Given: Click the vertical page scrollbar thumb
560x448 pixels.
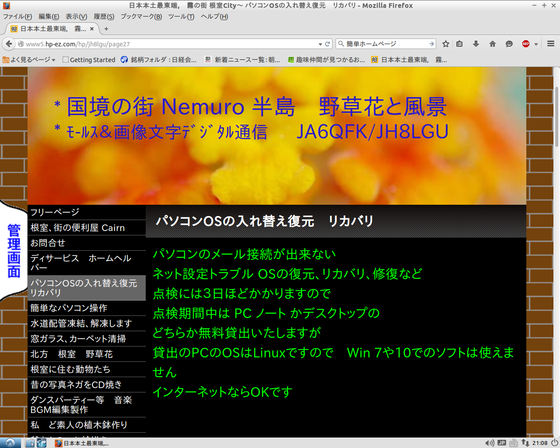Looking at the screenshot, I should [x=556, y=116].
